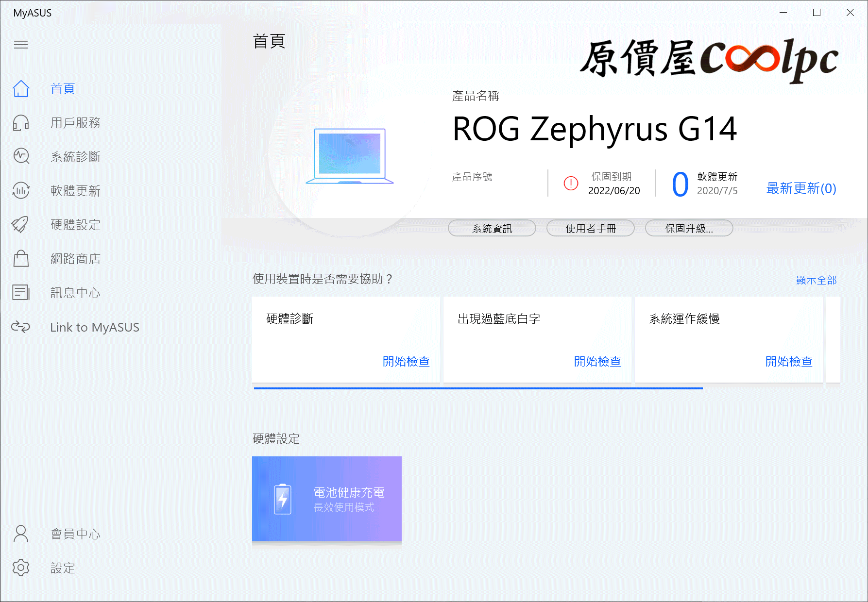Click the red warranty warning icon
This screenshot has width=868, height=602.
(x=571, y=183)
